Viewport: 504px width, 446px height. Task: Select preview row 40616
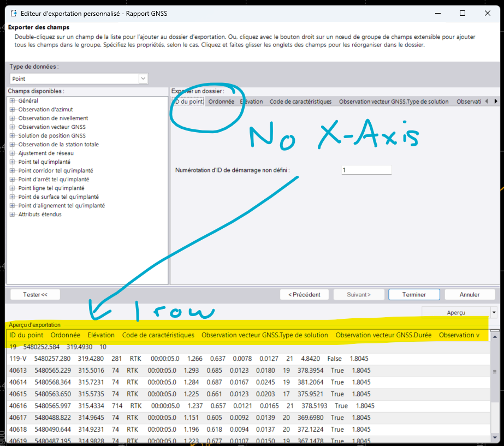(x=248, y=406)
